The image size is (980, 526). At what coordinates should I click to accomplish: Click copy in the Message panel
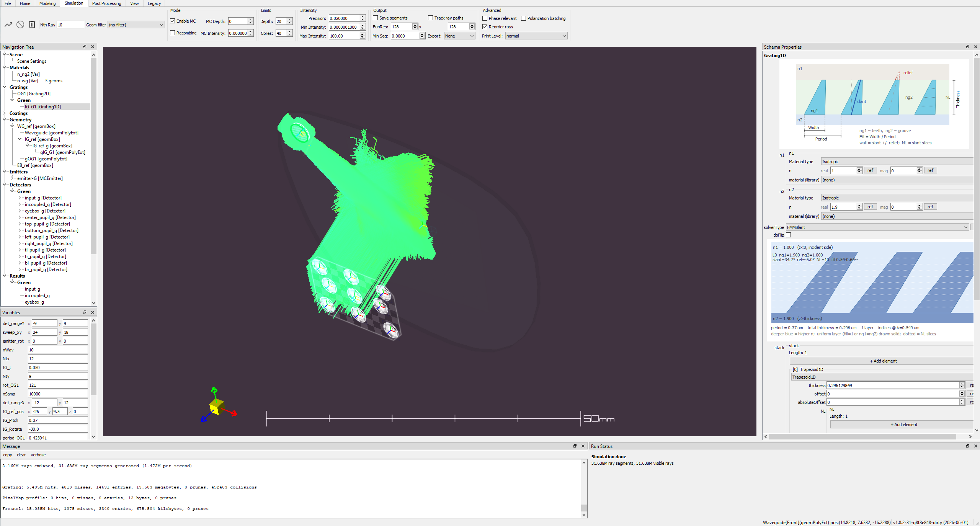8,455
